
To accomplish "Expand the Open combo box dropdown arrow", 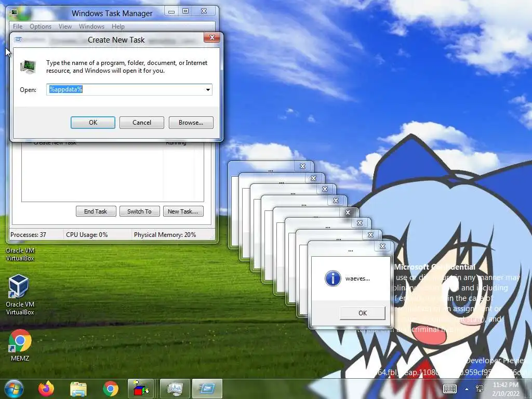I will pos(208,89).
